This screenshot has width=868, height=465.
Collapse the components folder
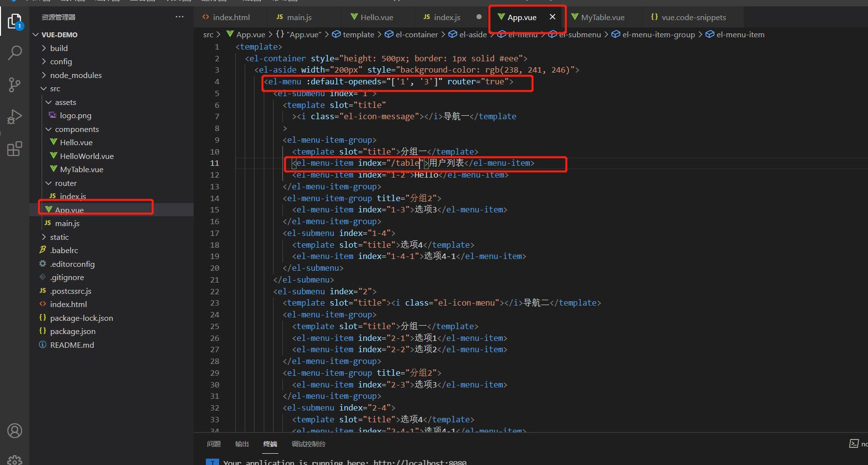[49, 129]
